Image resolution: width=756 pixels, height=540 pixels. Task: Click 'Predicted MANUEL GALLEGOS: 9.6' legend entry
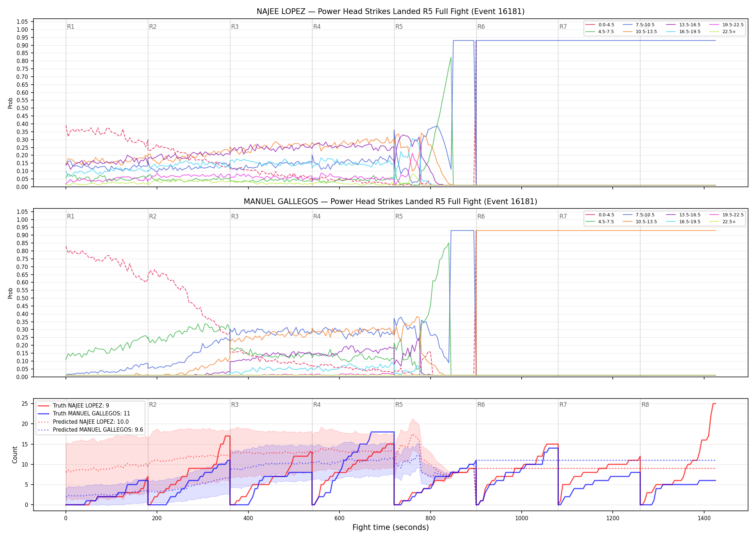(x=90, y=430)
